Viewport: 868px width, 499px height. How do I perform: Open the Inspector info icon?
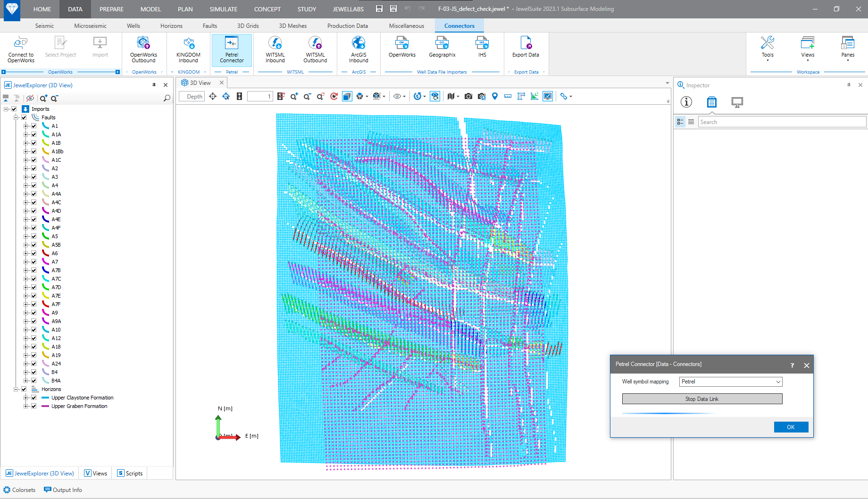(x=686, y=102)
